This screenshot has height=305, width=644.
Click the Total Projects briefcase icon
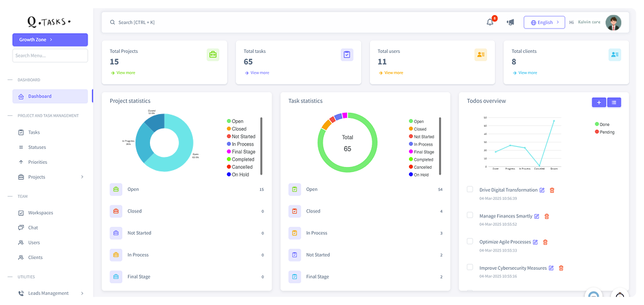213,55
